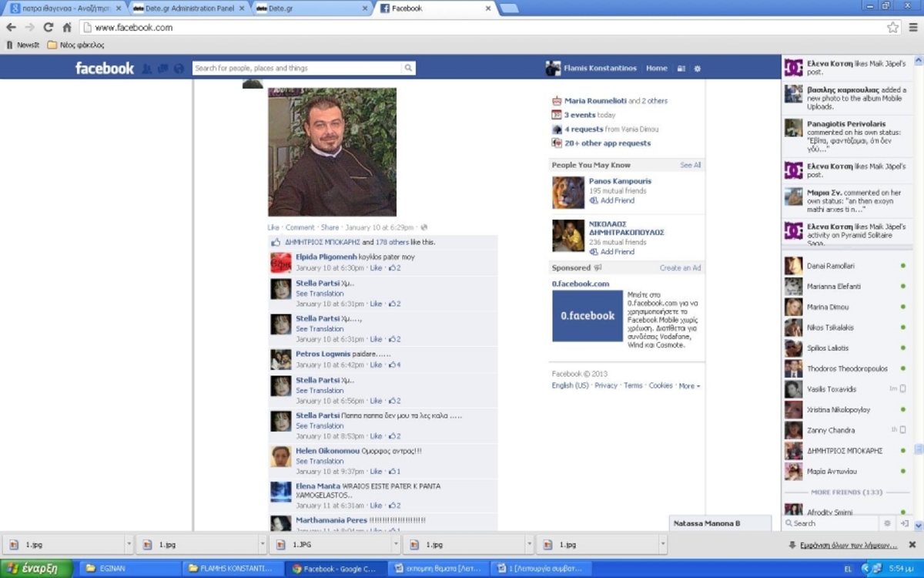Open the messages icon in Facebook header
This screenshot has width=924, height=578.
pyautogui.click(x=162, y=69)
